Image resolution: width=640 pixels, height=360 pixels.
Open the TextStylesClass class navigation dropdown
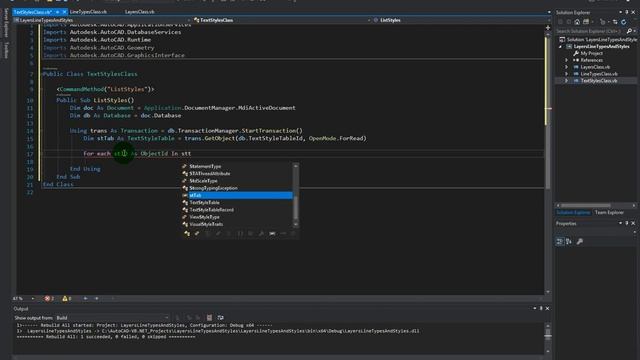tap(369, 20)
